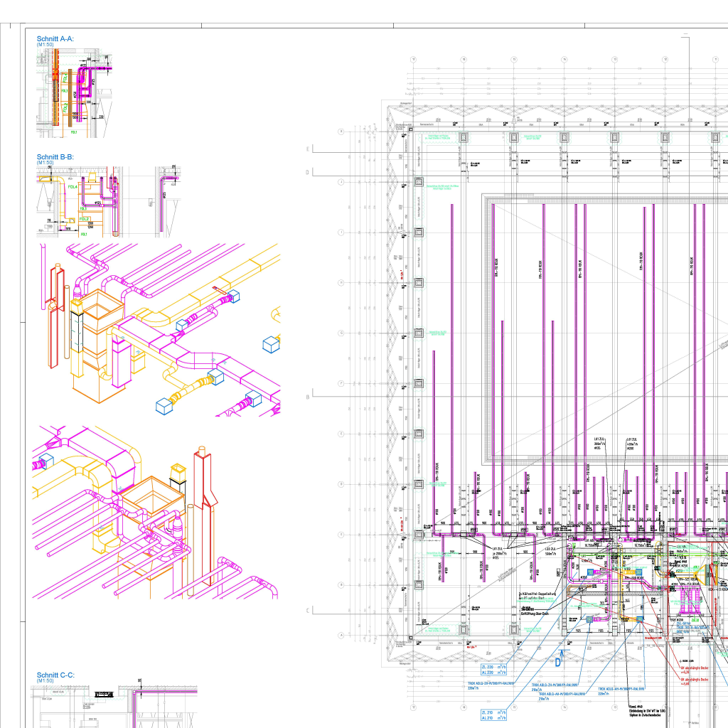Click the Schnitt A-A heading
The height and width of the screenshot is (728, 728).
pyautogui.click(x=55, y=38)
